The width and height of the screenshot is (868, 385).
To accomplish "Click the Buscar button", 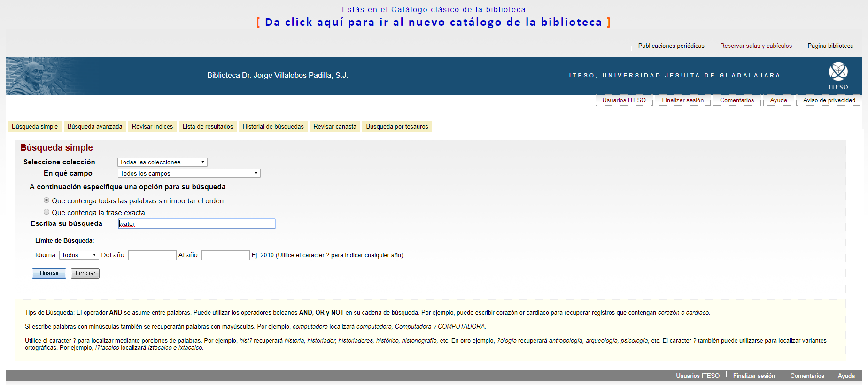I will [49, 273].
